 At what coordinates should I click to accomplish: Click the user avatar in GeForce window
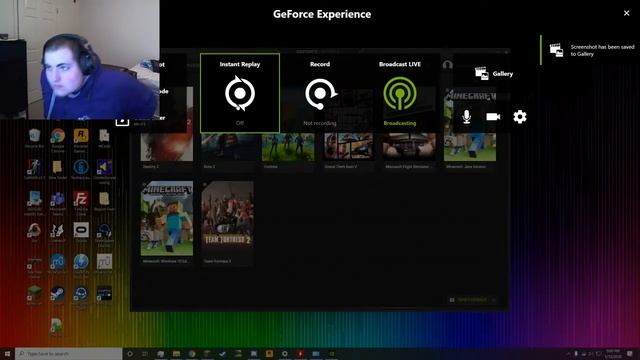(448, 64)
